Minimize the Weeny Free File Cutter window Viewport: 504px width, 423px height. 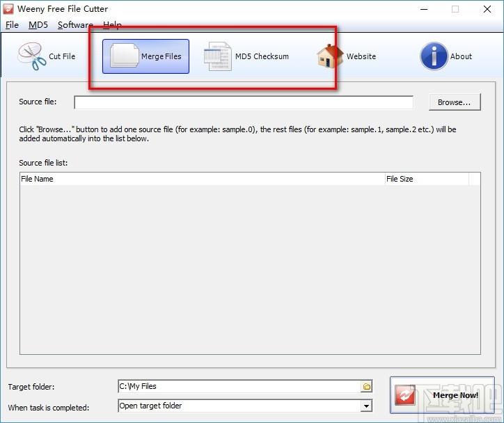(x=424, y=9)
